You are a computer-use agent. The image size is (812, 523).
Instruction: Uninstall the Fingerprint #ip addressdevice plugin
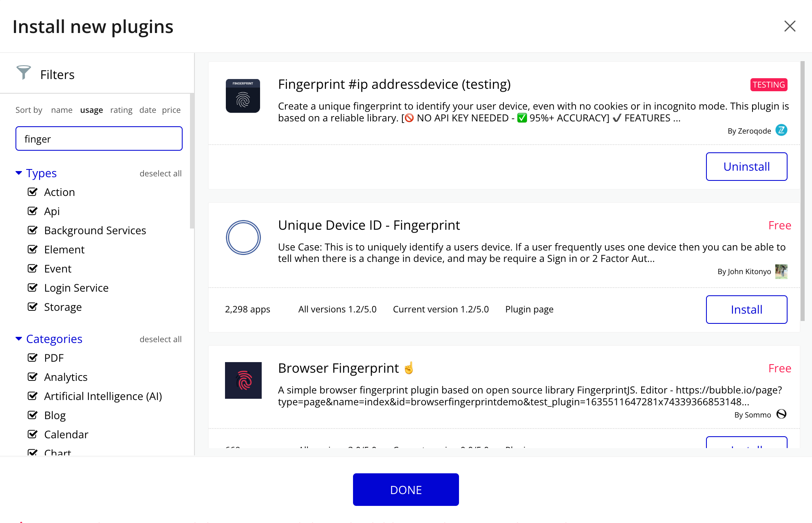[746, 167]
